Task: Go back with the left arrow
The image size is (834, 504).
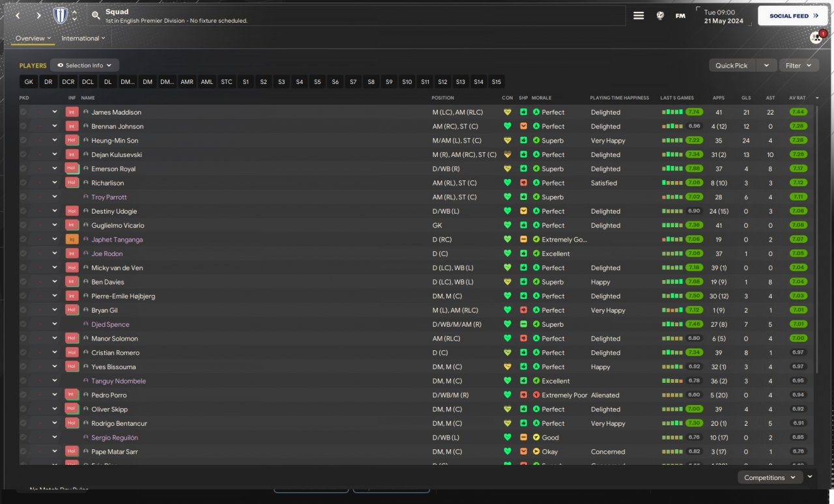Action: pyautogui.click(x=18, y=16)
